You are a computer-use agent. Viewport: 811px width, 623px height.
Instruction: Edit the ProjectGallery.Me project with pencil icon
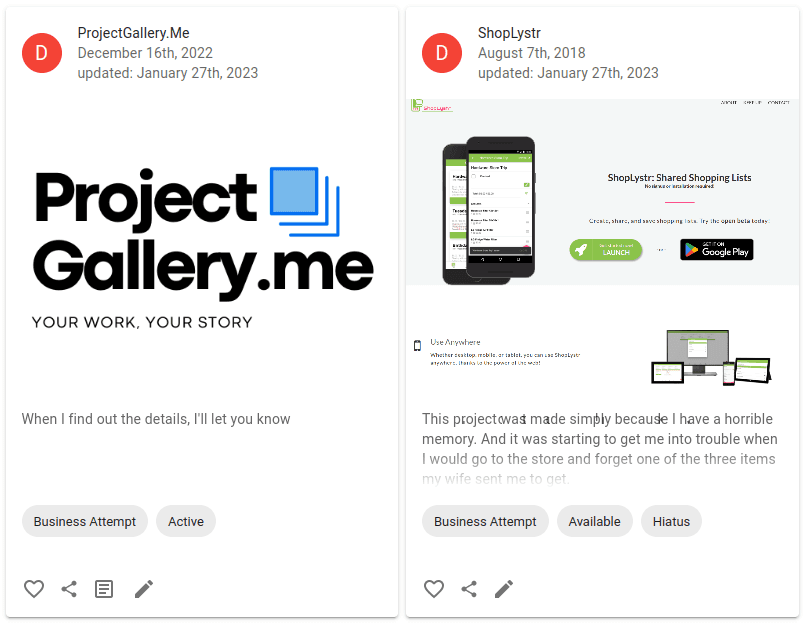[144, 589]
